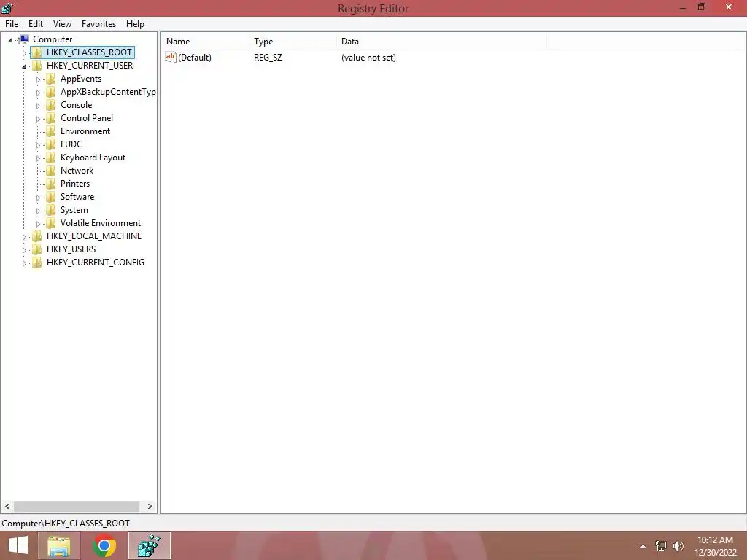
Task: Open the network tray icon
Action: tap(661, 546)
